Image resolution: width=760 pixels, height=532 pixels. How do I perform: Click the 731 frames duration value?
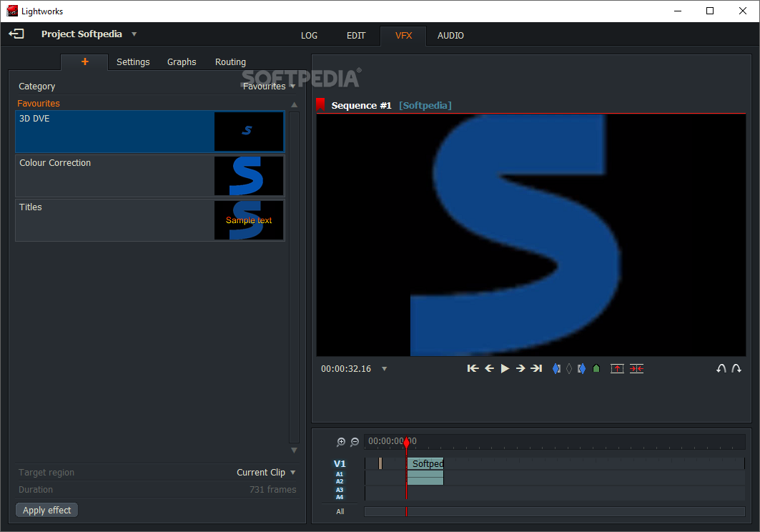273,490
